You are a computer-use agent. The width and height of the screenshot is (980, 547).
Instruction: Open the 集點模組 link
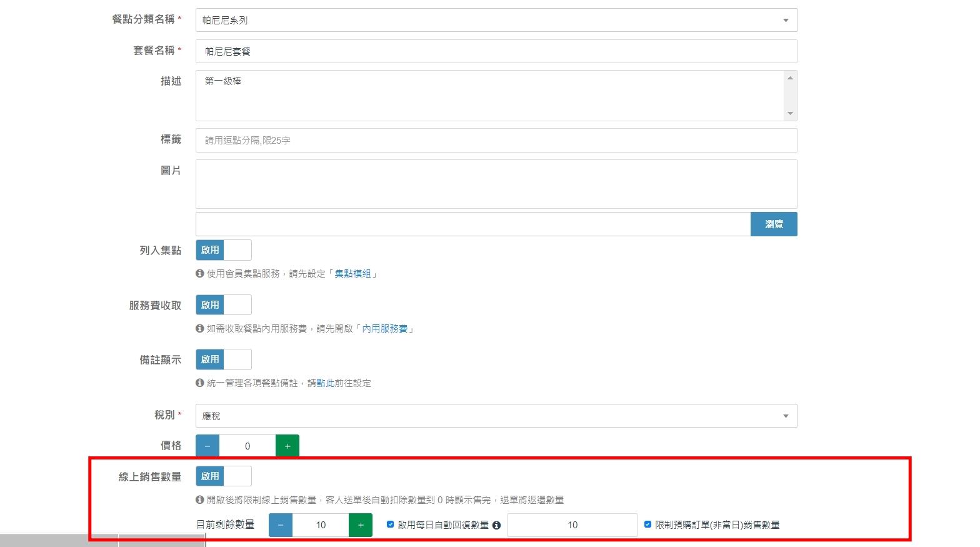[352, 274]
